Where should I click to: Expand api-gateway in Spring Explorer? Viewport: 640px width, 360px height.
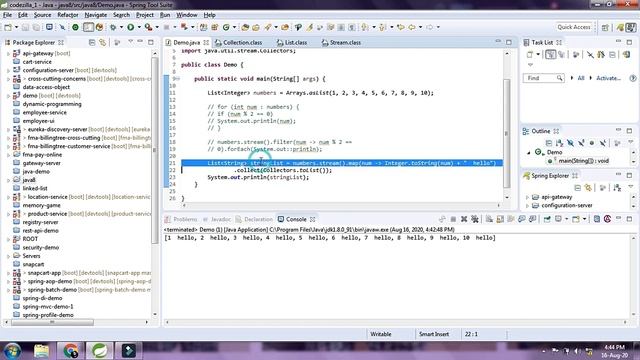tap(527, 197)
